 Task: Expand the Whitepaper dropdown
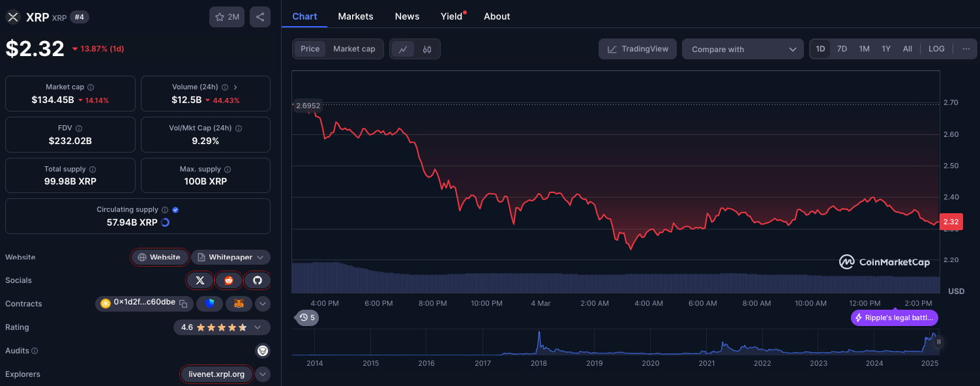(x=230, y=258)
